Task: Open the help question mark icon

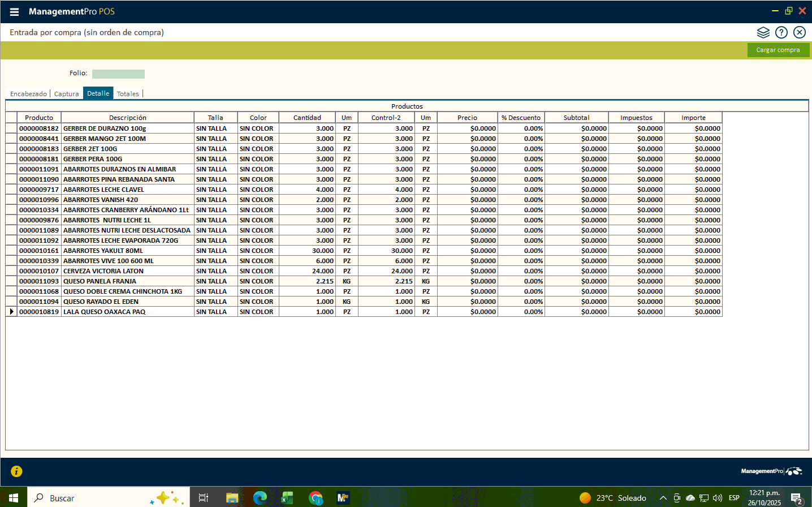Action: tap(781, 32)
